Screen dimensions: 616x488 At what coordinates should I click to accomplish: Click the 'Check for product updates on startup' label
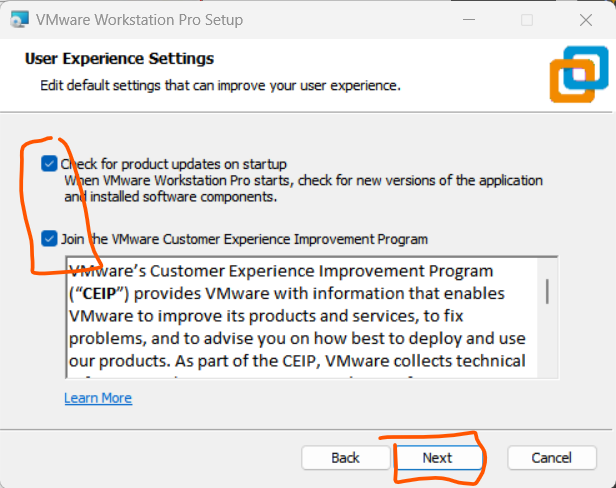pyautogui.click(x=174, y=164)
